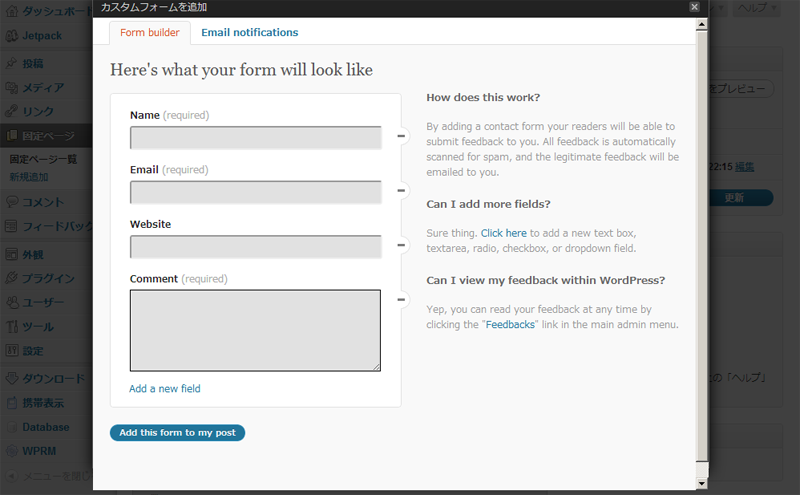Open the メディア menu item
This screenshot has width=800, height=495.
click(43, 88)
